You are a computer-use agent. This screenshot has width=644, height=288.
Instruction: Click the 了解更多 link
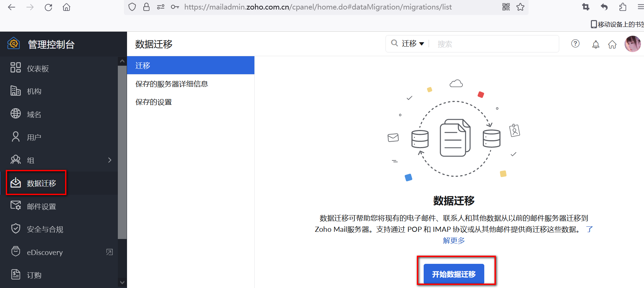click(x=454, y=240)
